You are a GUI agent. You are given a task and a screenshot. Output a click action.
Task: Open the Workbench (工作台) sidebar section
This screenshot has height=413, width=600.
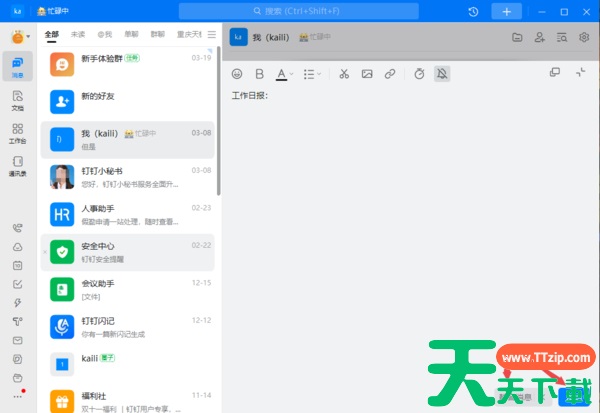click(x=18, y=133)
